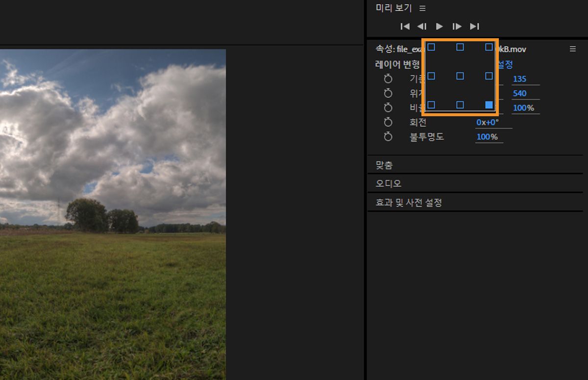Select the 미리 보기 panel title

coord(393,8)
